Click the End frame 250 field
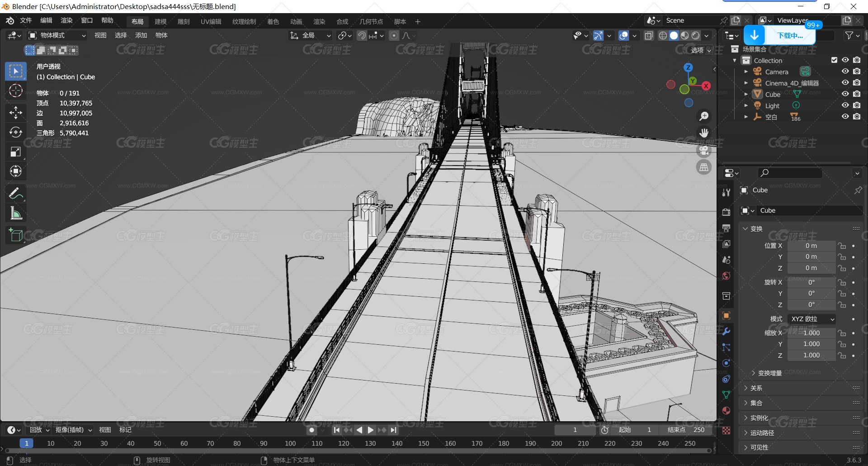This screenshot has height=466, width=868. [687, 430]
